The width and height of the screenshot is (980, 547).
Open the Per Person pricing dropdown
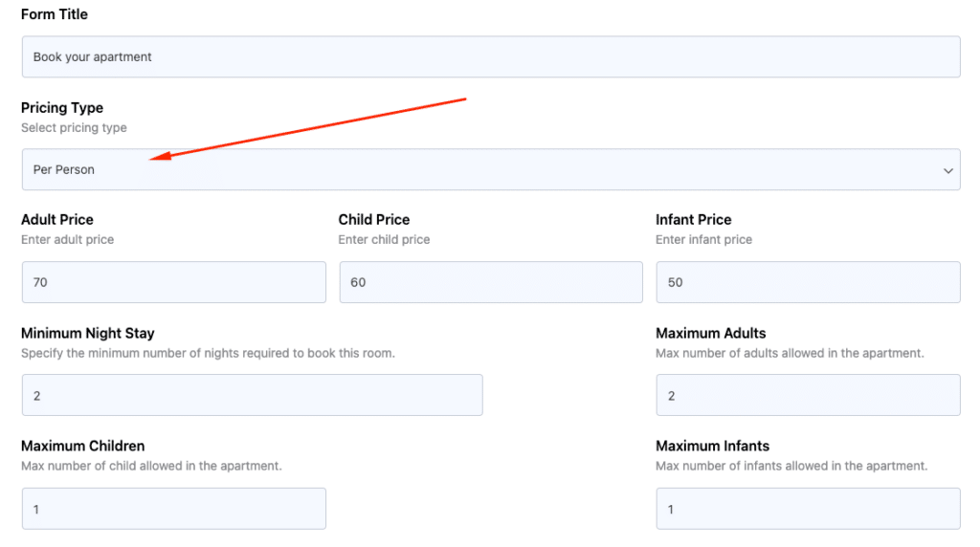(x=491, y=169)
